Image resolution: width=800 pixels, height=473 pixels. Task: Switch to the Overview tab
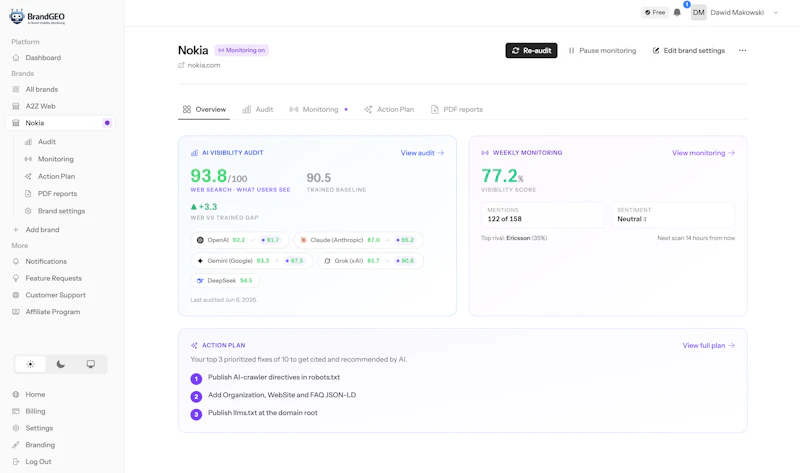click(204, 109)
